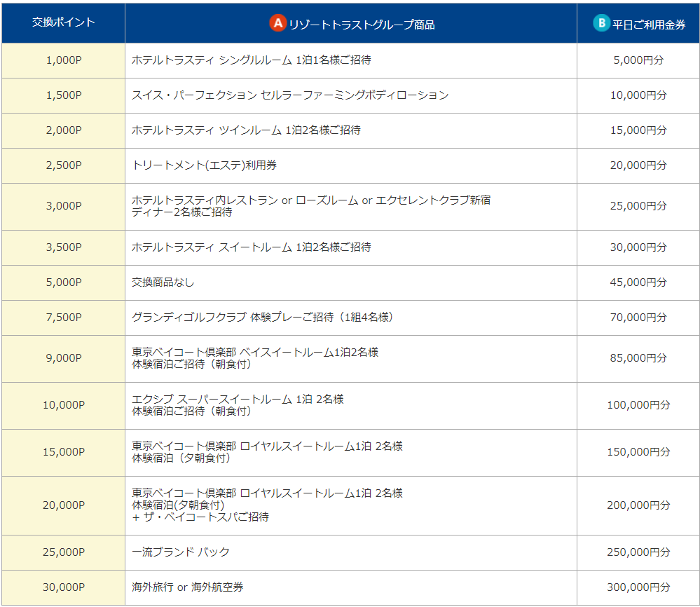Click the 10,000円分 voucher value
Screen dimensions: 700x607
tap(638, 95)
